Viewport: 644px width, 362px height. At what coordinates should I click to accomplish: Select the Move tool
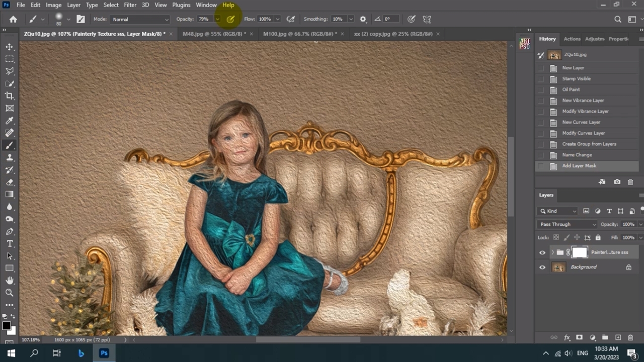[10, 47]
